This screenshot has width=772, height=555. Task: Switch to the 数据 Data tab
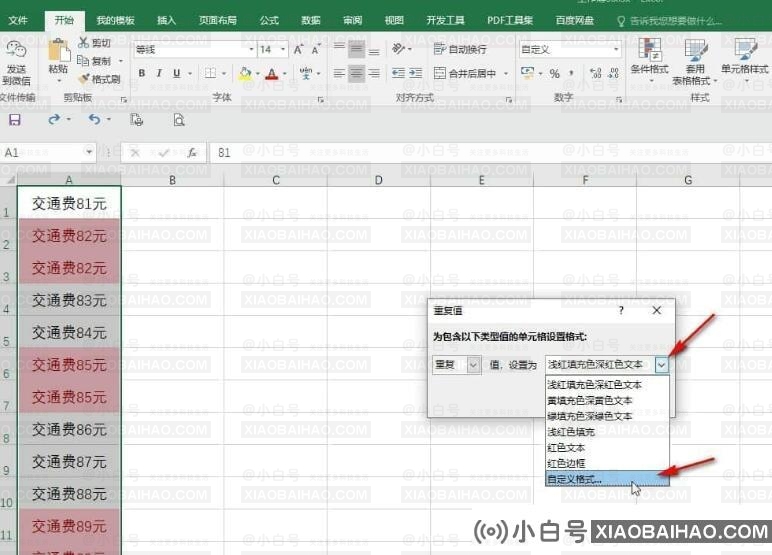tap(311, 20)
